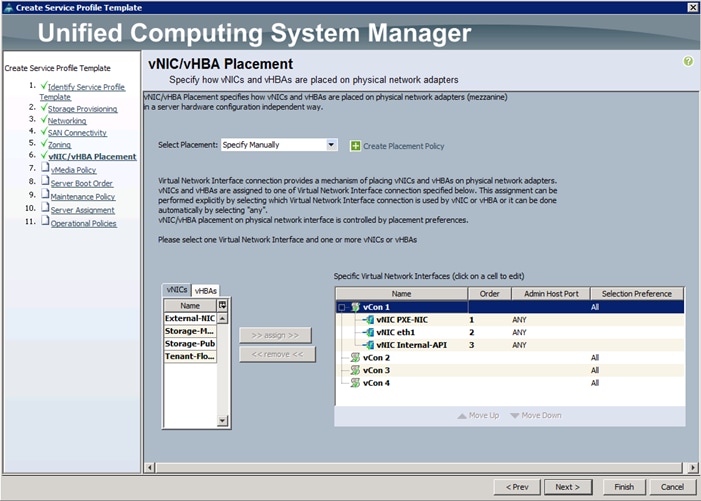Click the green checkmark beside Networking
The width and height of the screenshot is (701, 501).
coord(43,120)
